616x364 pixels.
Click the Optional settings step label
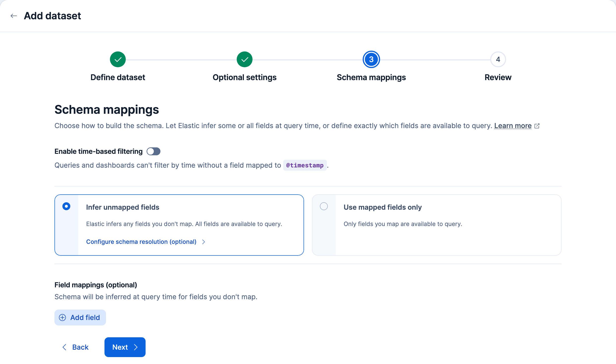coord(245,77)
